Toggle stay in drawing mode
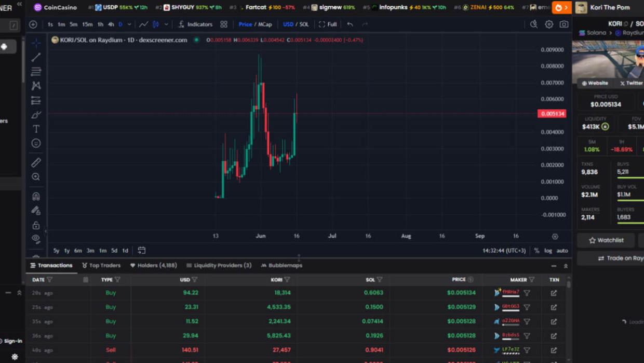Image resolution: width=644 pixels, height=363 pixels. point(36,211)
